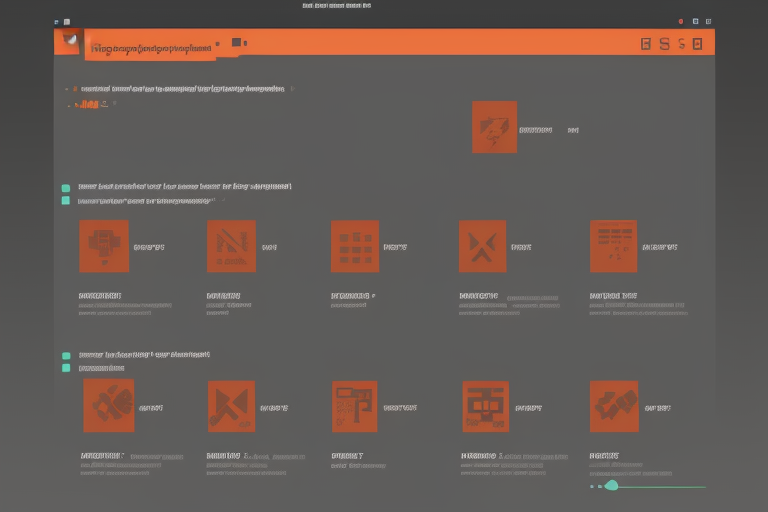768x512 pixels.
Task: Select the last orange tile in the second row
Action: 614,406
